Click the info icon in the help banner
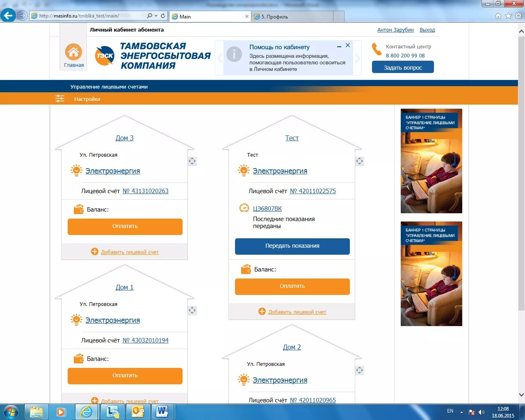The width and height of the screenshot is (525, 420). pyautogui.click(x=234, y=54)
